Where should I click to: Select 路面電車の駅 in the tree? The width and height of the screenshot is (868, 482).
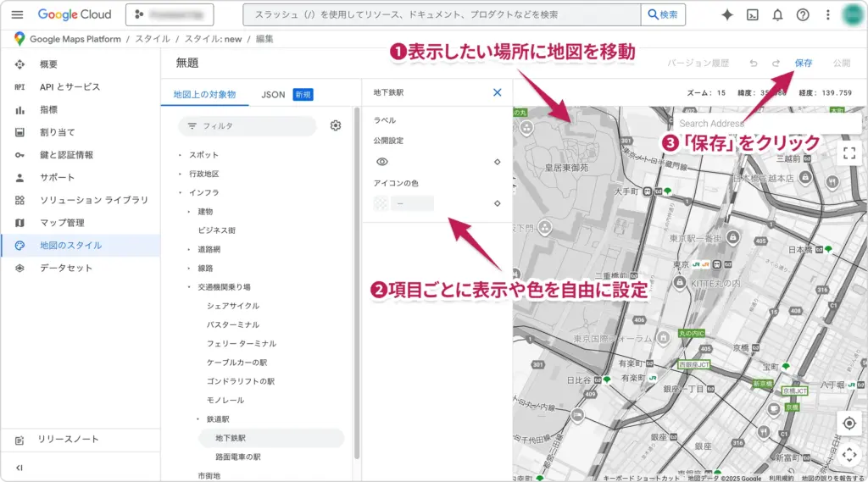coord(238,457)
